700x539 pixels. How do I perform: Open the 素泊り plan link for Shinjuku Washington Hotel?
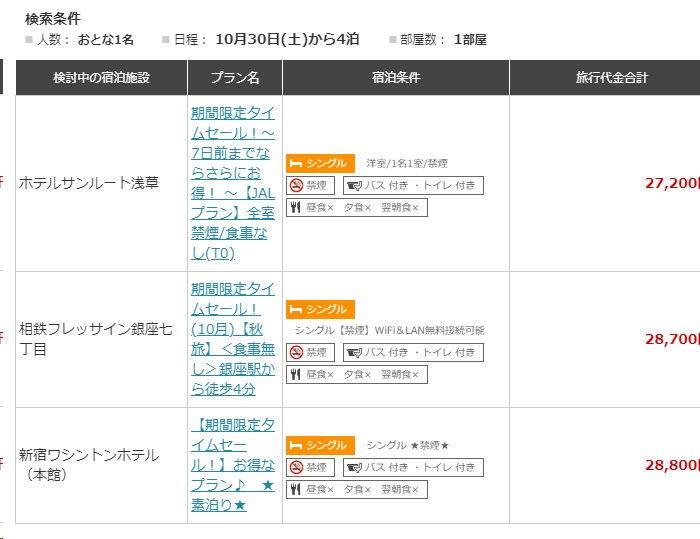click(x=233, y=464)
